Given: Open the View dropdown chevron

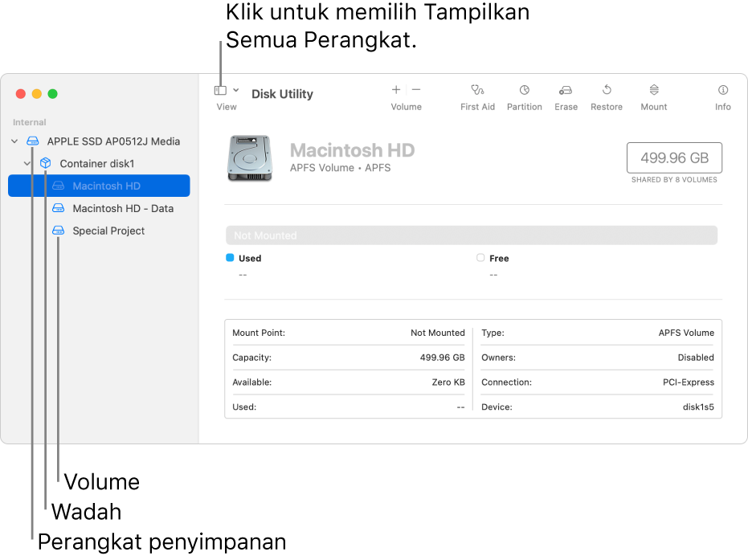Looking at the screenshot, I should coord(235,90).
